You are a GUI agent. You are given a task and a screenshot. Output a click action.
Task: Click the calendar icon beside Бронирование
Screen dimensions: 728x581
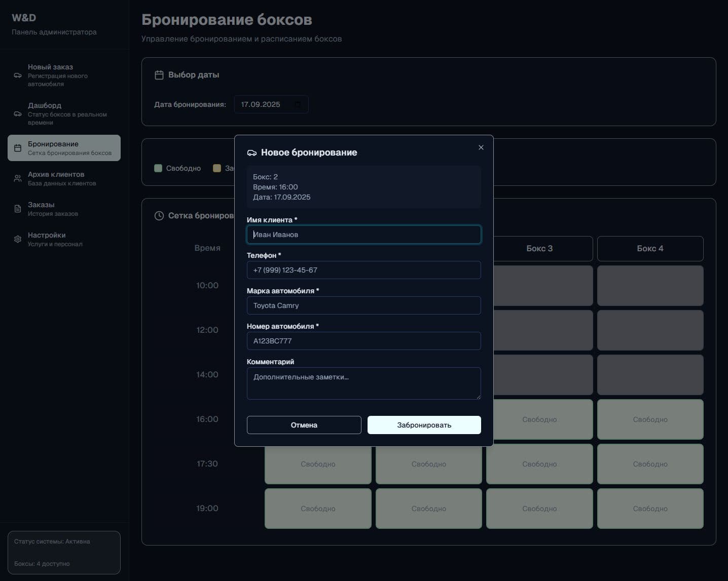18,148
